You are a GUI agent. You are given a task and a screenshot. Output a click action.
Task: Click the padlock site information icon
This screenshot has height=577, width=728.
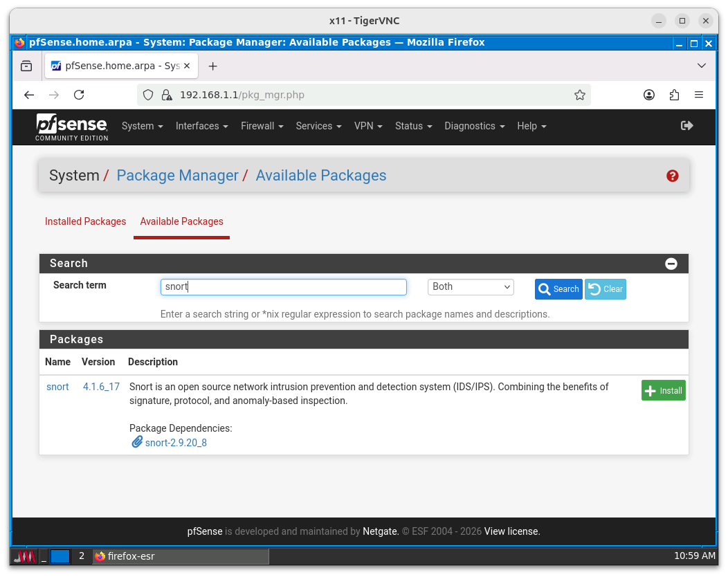coord(166,95)
